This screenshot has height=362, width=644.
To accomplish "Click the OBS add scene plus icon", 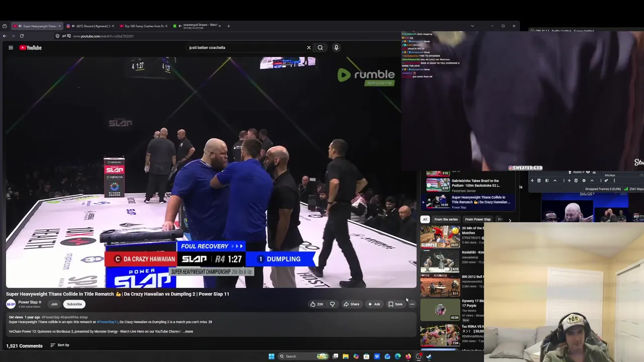I will click(532, 180).
